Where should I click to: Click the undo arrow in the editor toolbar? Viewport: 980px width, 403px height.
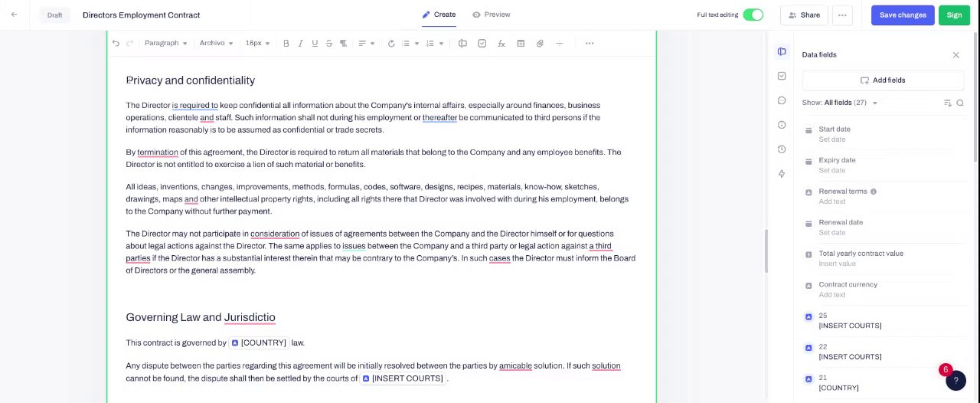[116, 44]
